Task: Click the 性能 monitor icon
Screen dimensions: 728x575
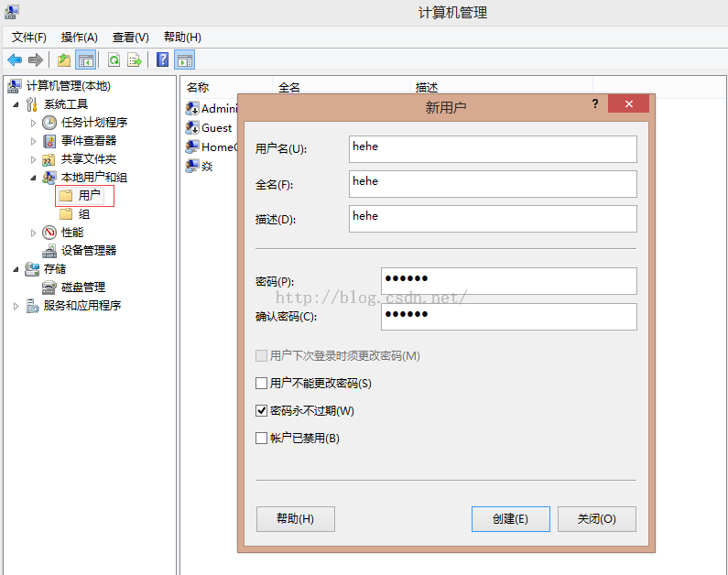Action: [49, 232]
